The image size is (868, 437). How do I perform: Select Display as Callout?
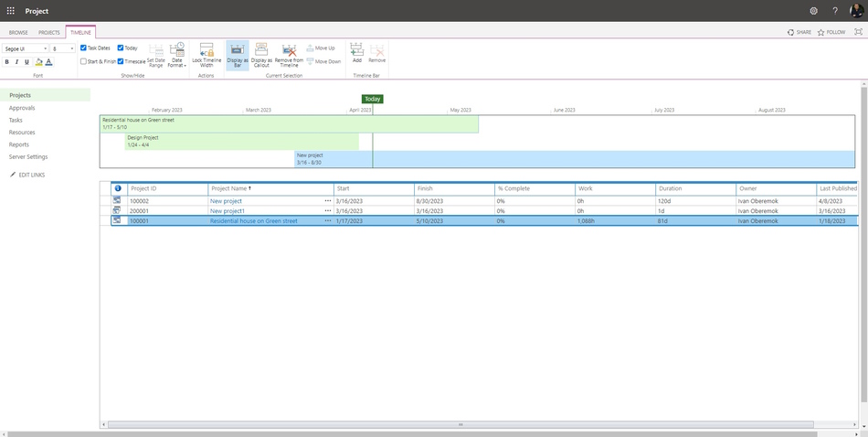pyautogui.click(x=261, y=56)
